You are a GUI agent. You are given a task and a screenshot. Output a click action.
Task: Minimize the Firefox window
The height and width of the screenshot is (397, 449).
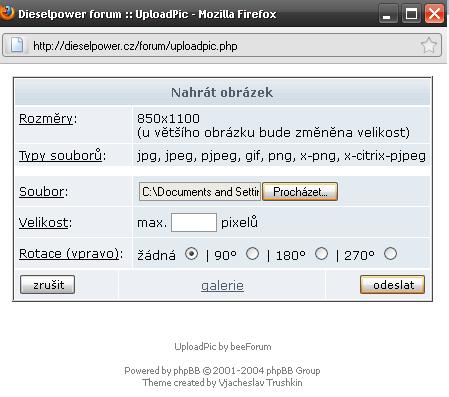pyautogui.click(x=388, y=14)
